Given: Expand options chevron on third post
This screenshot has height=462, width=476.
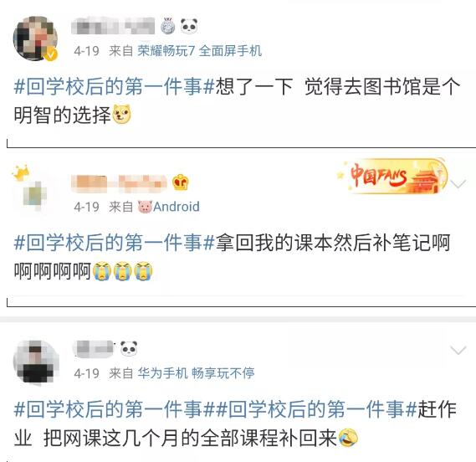Looking at the screenshot, I should click(458, 350).
